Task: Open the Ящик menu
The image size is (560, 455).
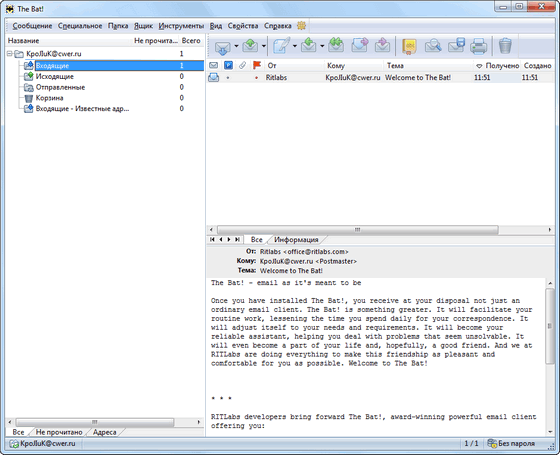Action: click(143, 26)
